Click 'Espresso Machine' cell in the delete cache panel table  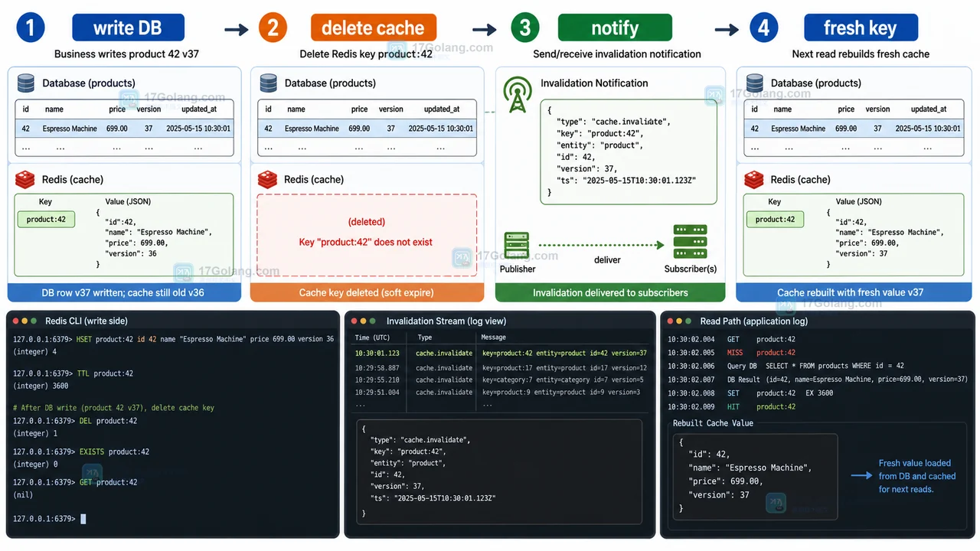pyautogui.click(x=312, y=129)
